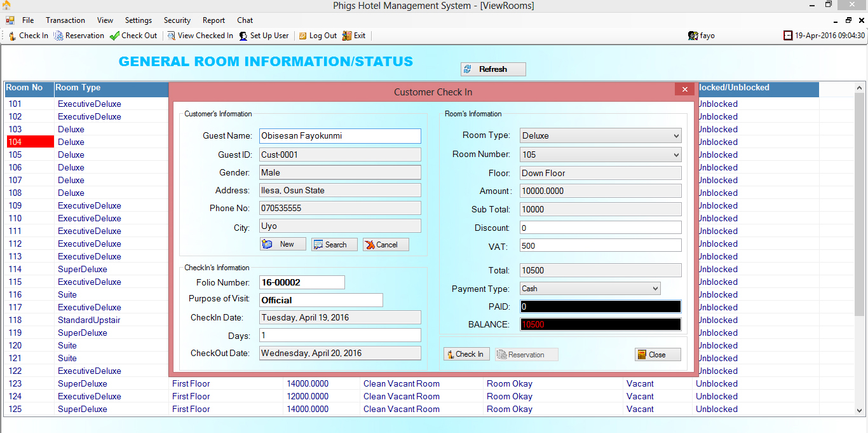
Task: Open View Checked In from toolbar
Action: 200,36
